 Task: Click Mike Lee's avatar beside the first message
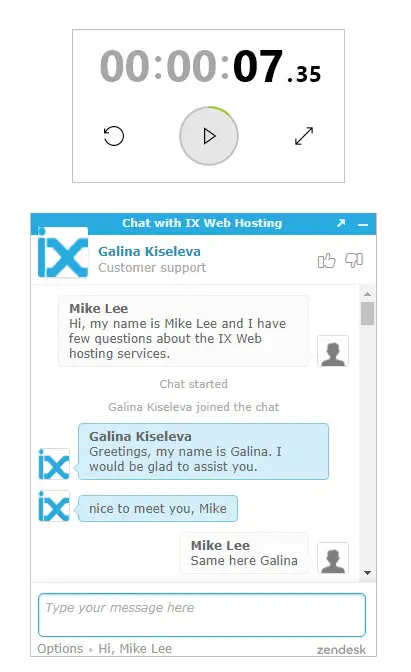(333, 351)
